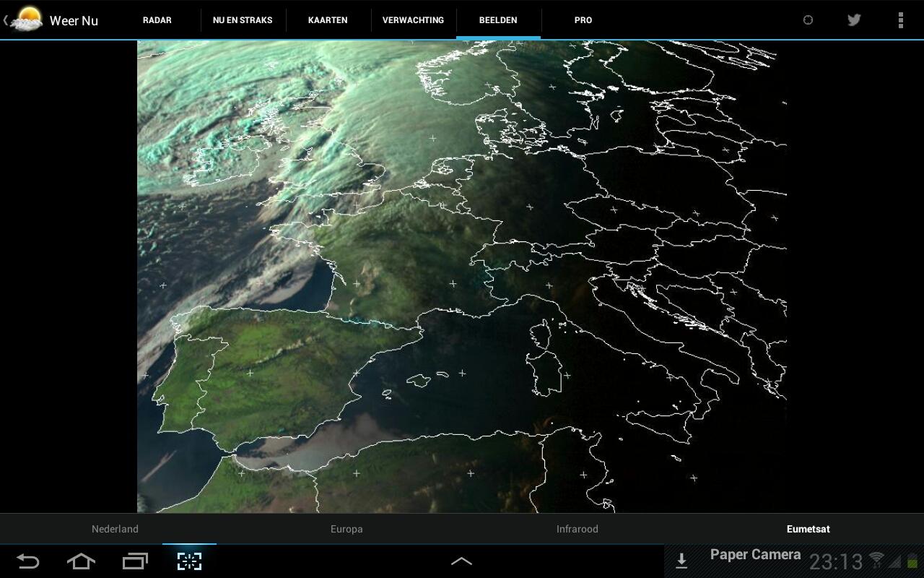Tap the location crosshair icon

pyautogui.click(x=808, y=20)
